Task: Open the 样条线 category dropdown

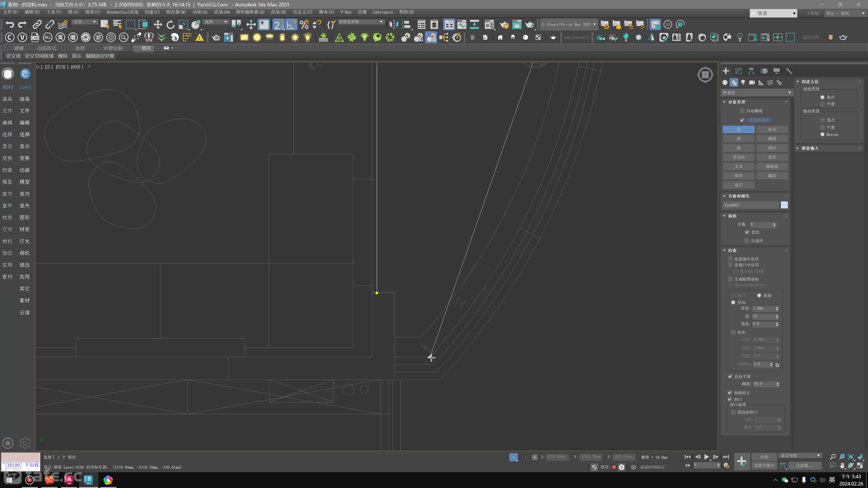Action: pos(756,93)
